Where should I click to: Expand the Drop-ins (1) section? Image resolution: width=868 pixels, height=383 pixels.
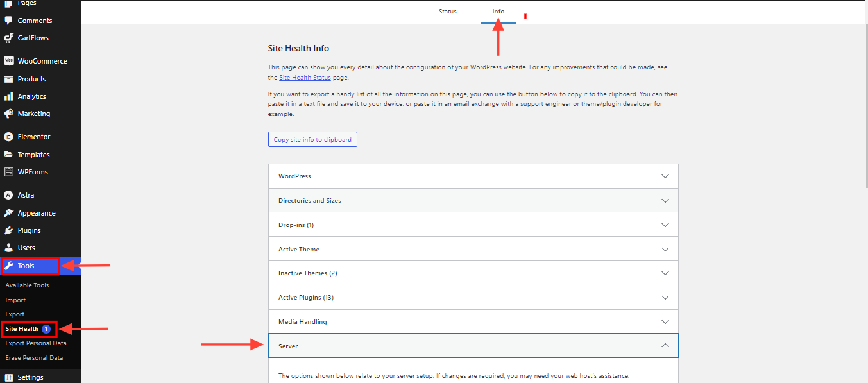pos(473,225)
